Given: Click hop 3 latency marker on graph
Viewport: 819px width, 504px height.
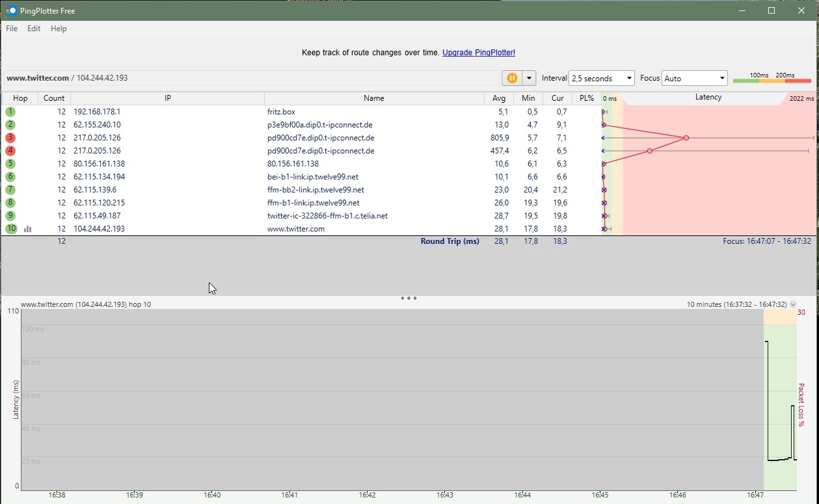Looking at the screenshot, I should click(x=686, y=138).
